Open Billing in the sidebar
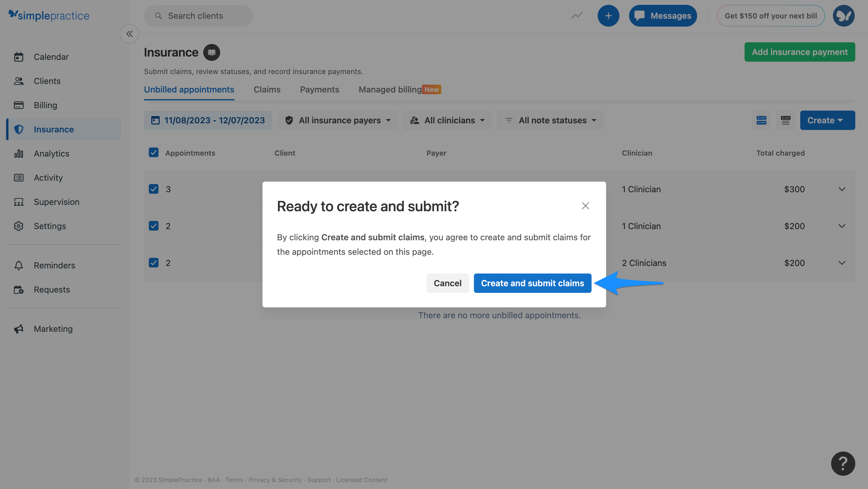Viewport: 868px width, 489px height. point(45,105)
